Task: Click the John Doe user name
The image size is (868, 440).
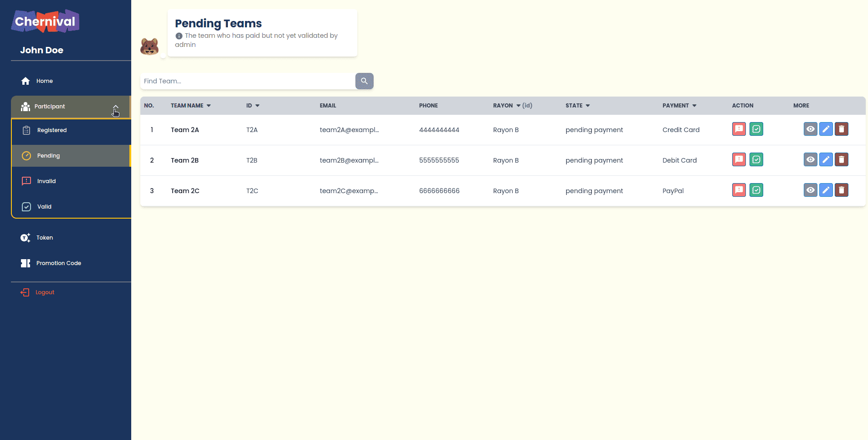Action: 41,50
